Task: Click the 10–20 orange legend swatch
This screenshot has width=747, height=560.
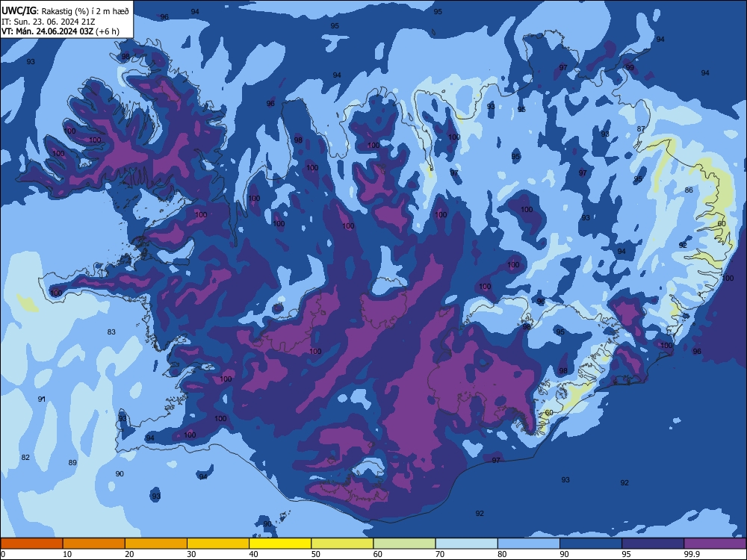Action: [x=94, y=544]
